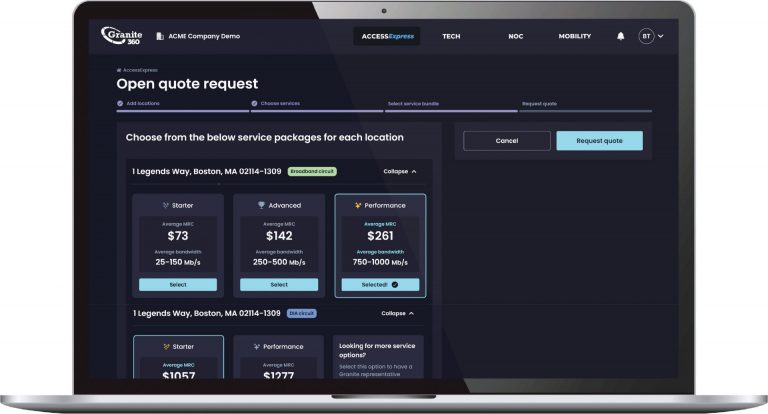The width and height of the screenshot is (768, 414).
Task: Click the Cancel button
Action: (x=507, y=141)
